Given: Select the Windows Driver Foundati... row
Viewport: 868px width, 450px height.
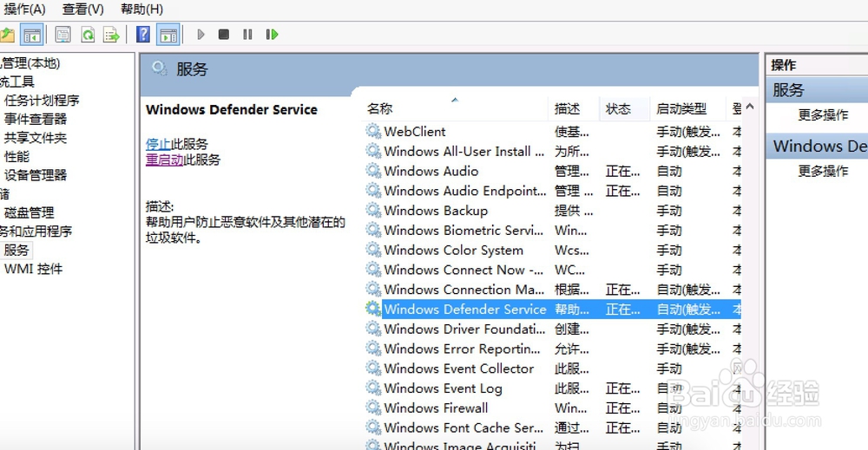Looking at the screenshot, I should (553, 329).
